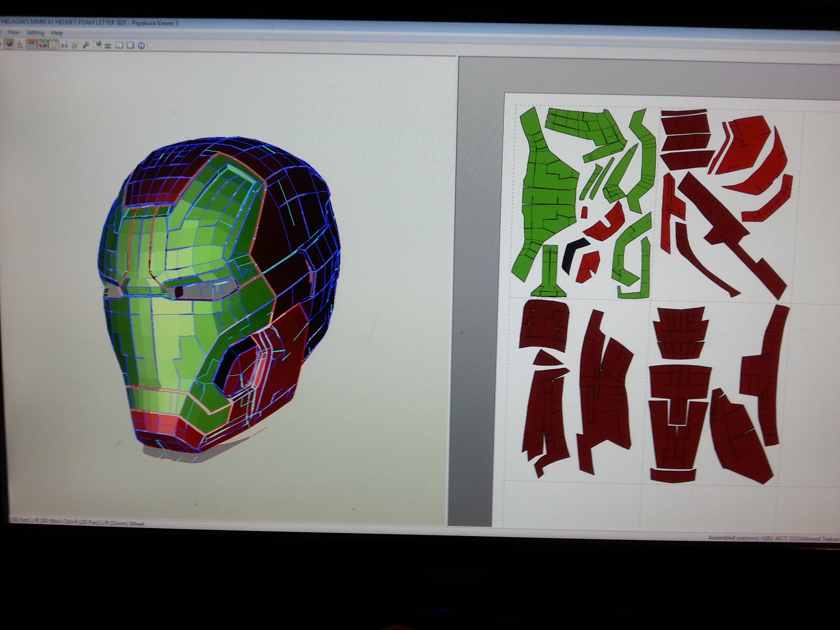Toggle the orange texture display icon

pyautogui.click(x=31, y=45)
